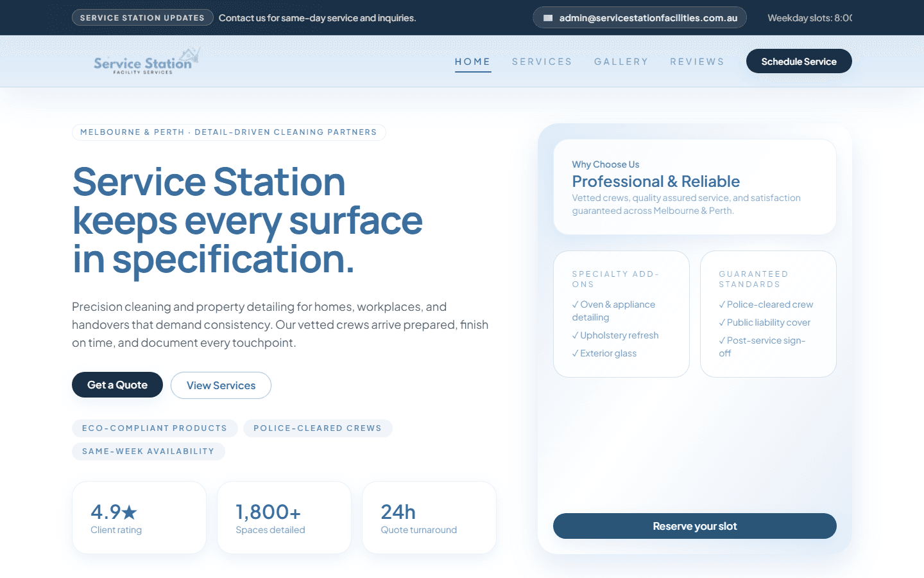Open the Service Station logo
The height and width of the screenshot is (578, 924).
pos(147,61)
